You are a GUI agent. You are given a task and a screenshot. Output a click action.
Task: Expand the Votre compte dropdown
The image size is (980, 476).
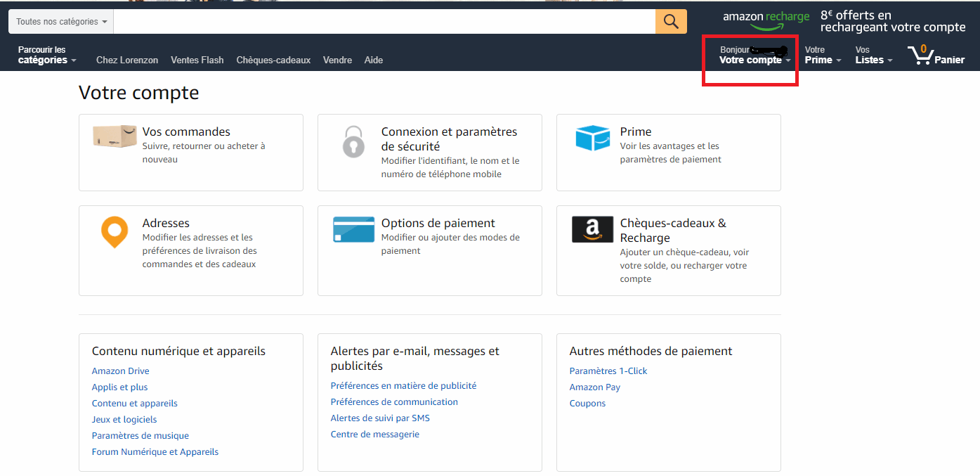coord(754,55)
